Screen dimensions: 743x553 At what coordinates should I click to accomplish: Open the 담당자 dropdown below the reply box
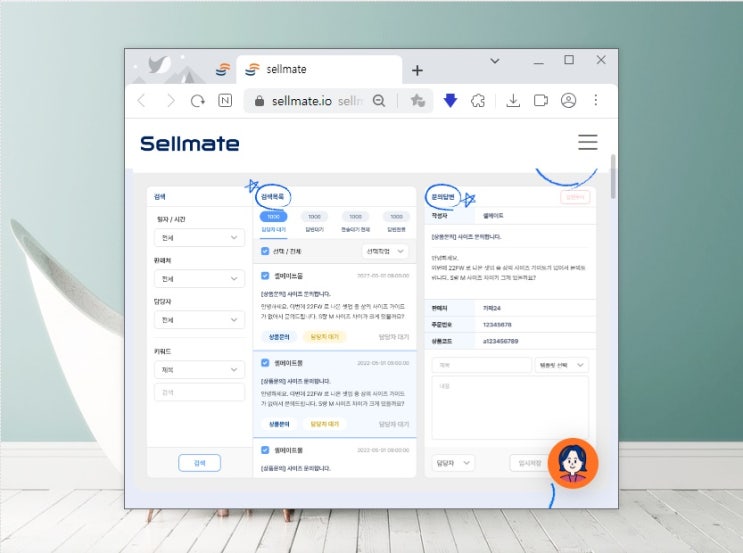453,463
